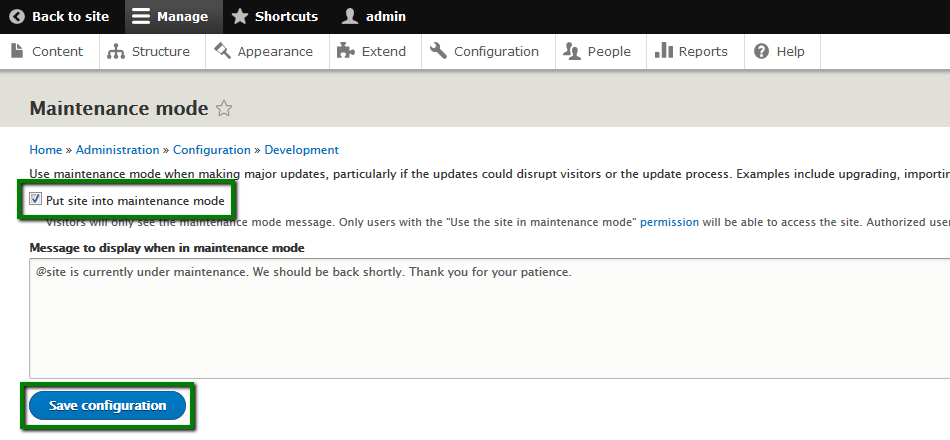Viewport: 950px width, 440px height.
Task: Click the People icon
Action: point(571,52)
